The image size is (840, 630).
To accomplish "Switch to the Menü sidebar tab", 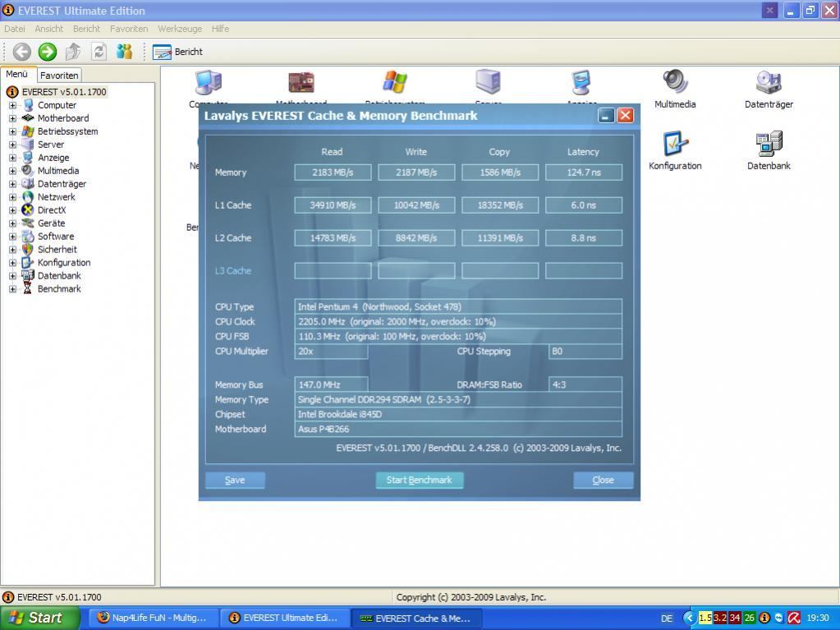I will (x=17, y=75).
